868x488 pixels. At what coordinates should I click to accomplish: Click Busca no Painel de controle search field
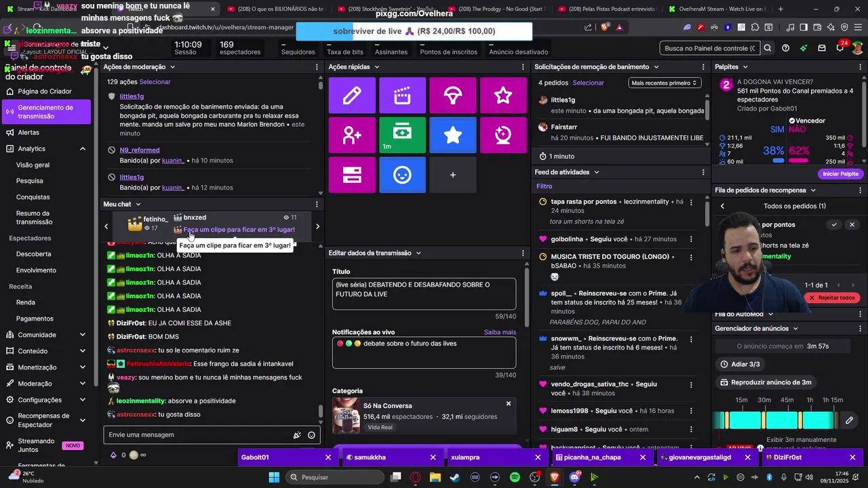coord(709,48)
